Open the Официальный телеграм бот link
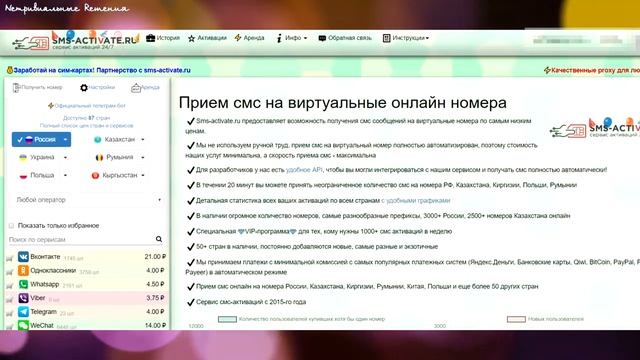The image size is (640, 360). tap(87, 106)
